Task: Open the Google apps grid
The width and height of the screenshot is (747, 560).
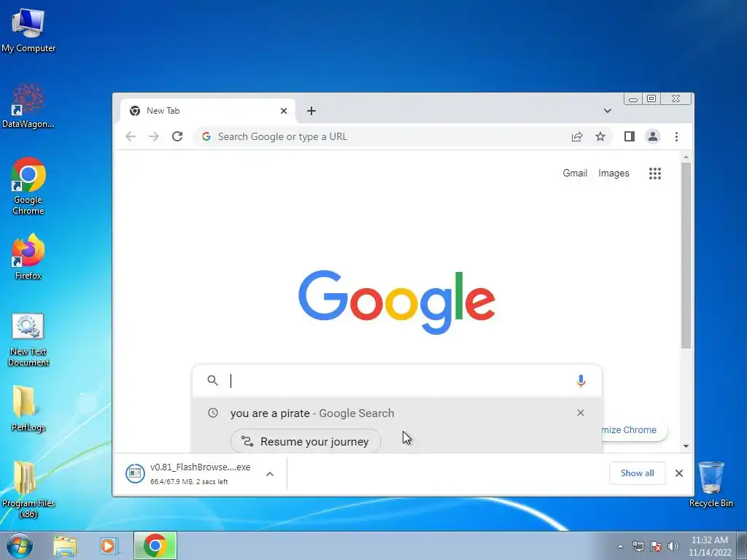Action: [x=655, y=174]
